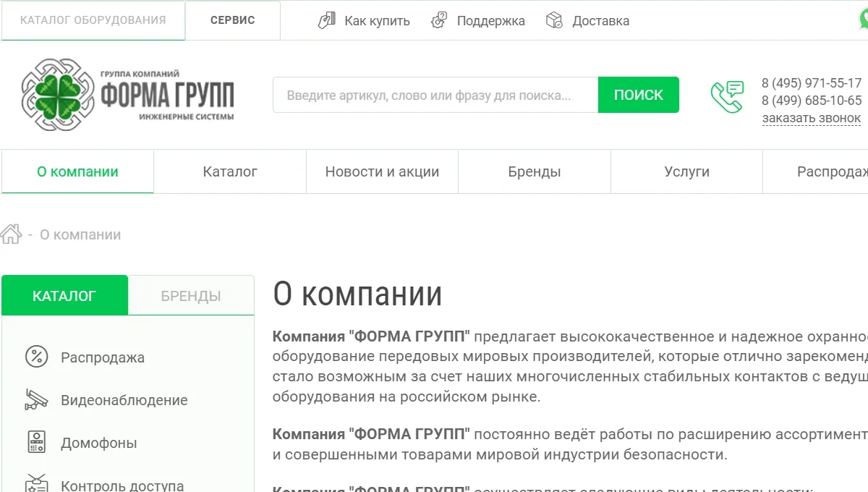Click the green 'Поиск' button
The image size is (868, 492).
639,95
